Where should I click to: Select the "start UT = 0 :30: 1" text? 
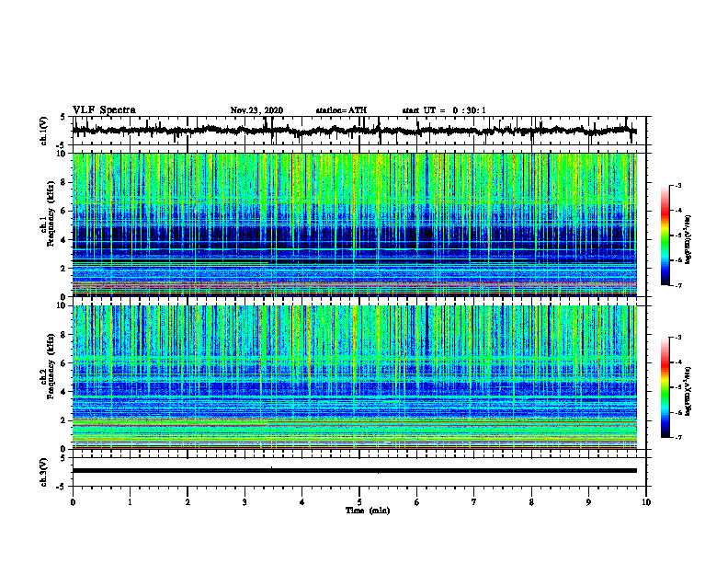click(x=444, y=110)
